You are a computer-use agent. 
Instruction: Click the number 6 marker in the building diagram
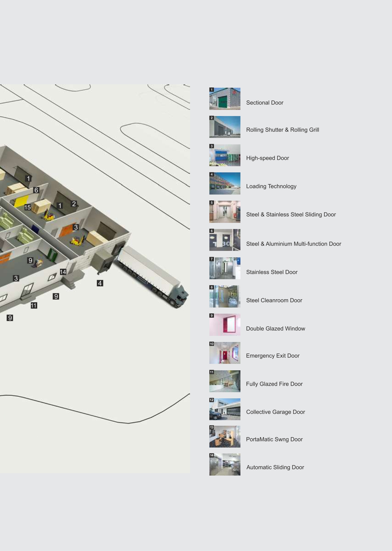pyautogui.click(x=36, y=190)
